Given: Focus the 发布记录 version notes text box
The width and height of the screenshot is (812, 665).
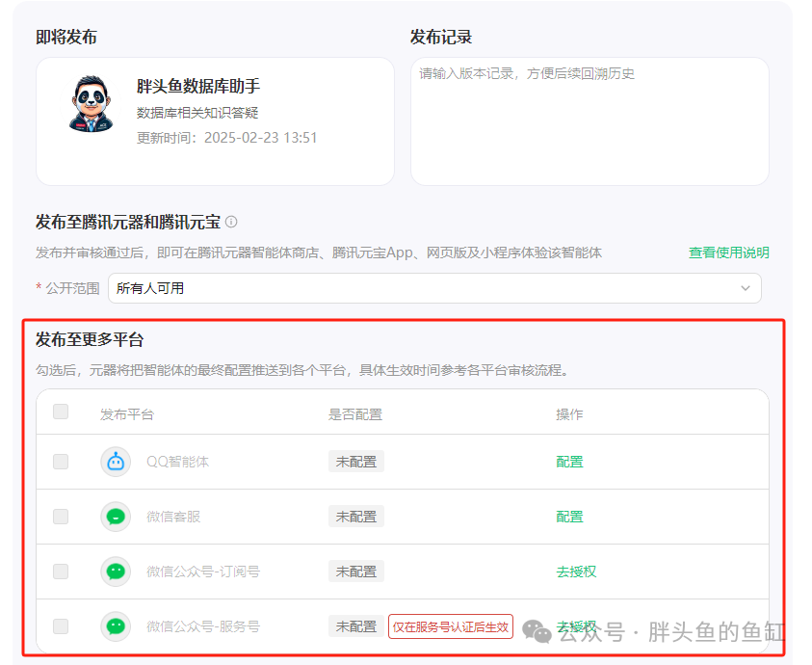Looking at the screenshot, I should 589,121.
